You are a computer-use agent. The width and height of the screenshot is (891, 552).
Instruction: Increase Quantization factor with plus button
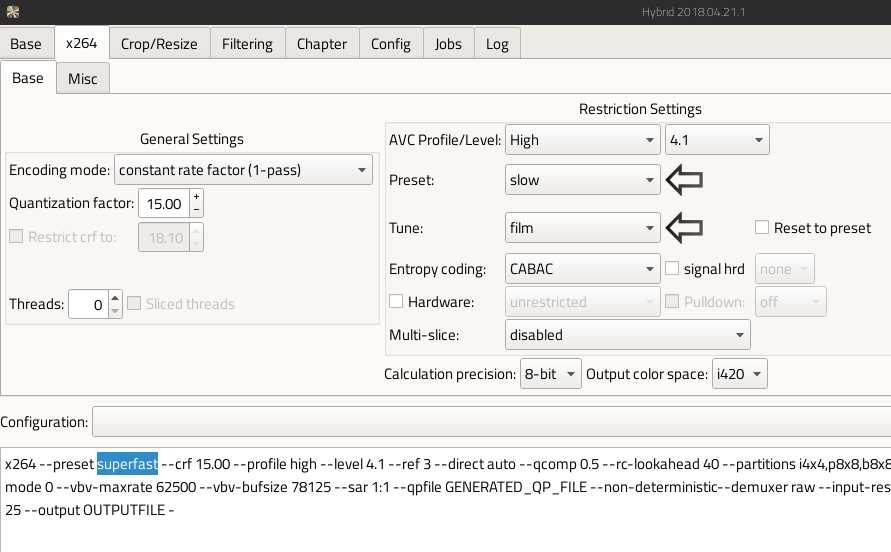pos(196,197)
